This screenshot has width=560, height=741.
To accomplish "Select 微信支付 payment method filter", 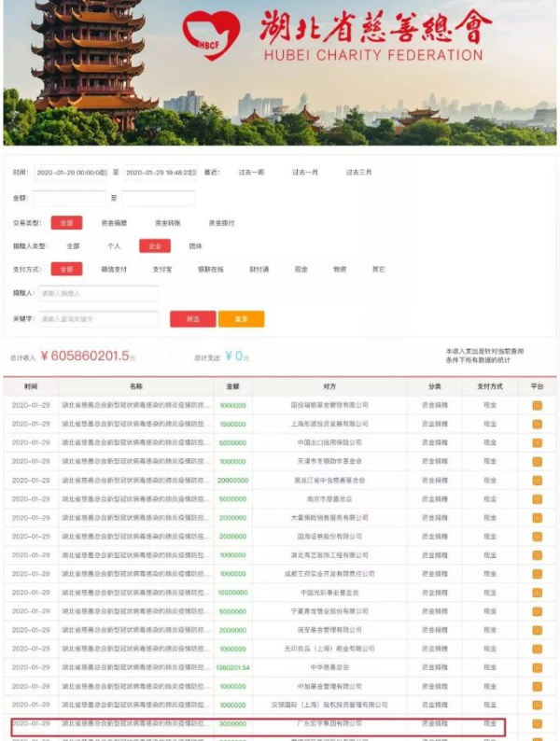I will pos(114,270).
